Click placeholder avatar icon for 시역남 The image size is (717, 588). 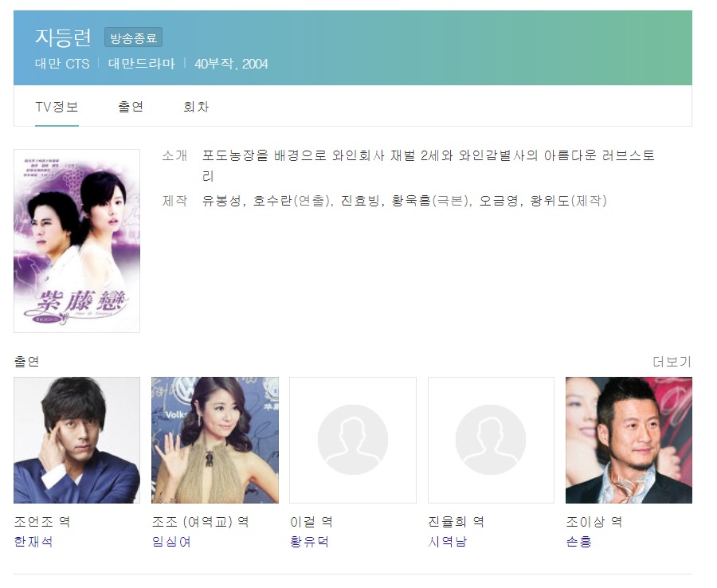point(491,441)
